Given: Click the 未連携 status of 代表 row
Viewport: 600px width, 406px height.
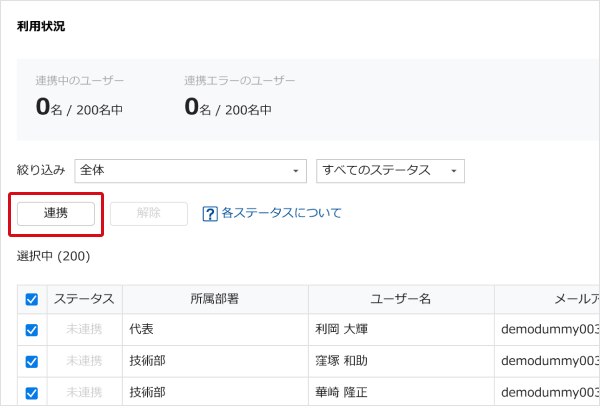Looking at the screenshot, I should (x=84, y=328).
